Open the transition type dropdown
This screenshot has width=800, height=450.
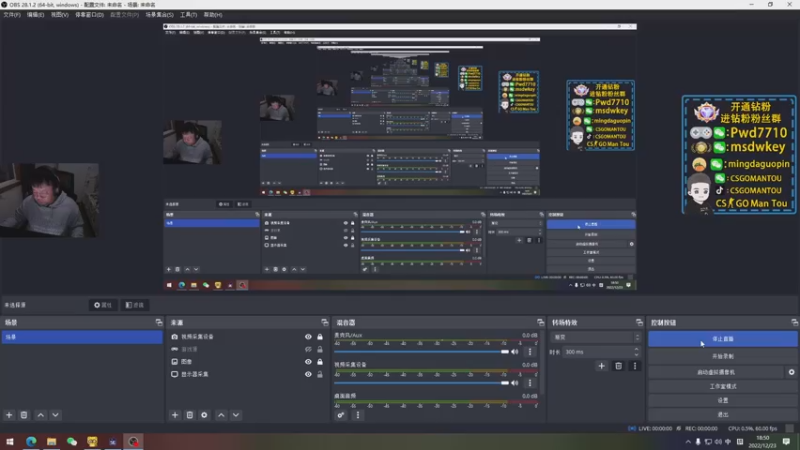[596, 337]
